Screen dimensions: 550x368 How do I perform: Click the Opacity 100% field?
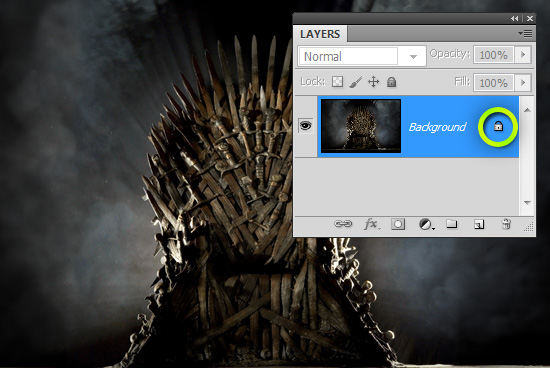(x=494, y=55)
